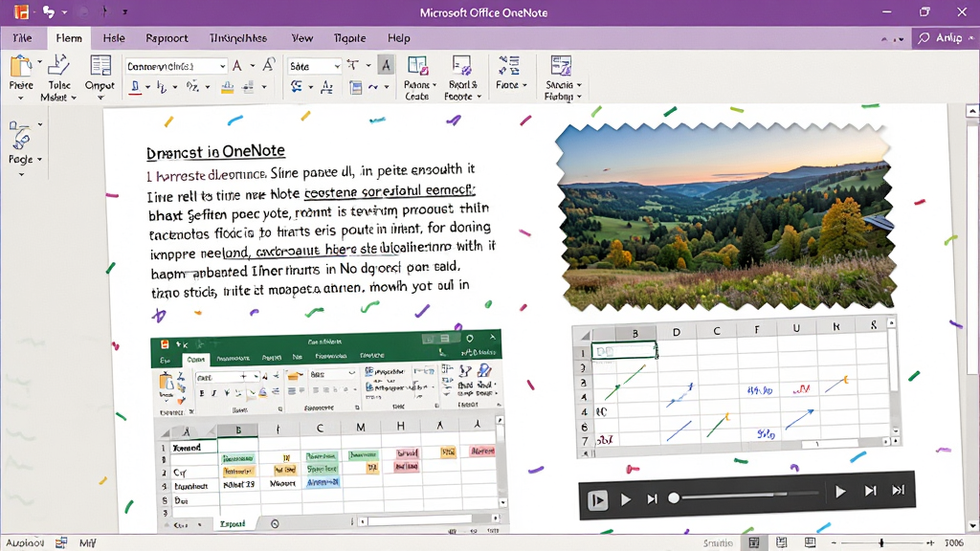Select the landscape photo on the page
The height and width of the screenshot is (551, 980).
click(725, 216)
